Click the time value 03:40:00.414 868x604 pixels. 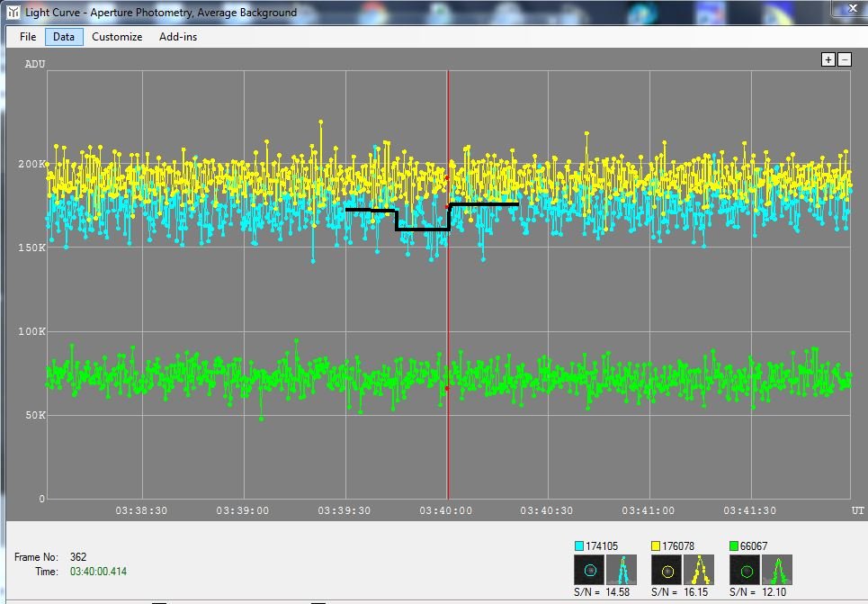click(100, 572)
